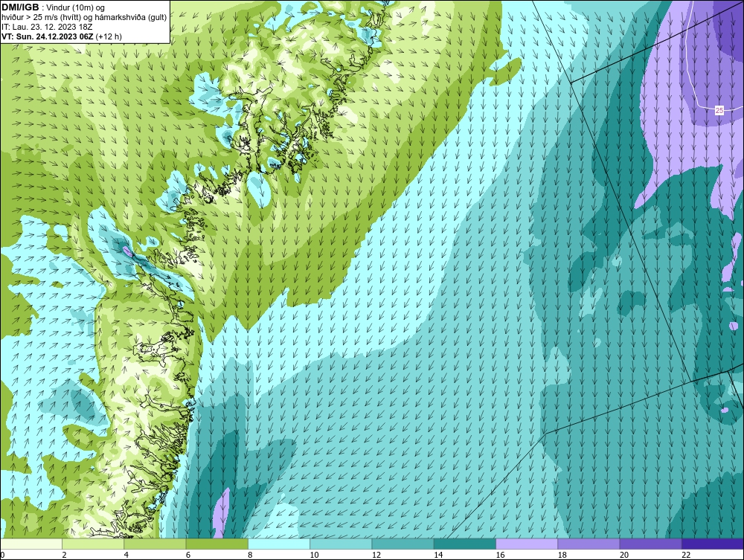Select the 20–22 m/s violet swatch

pos(650,544)
